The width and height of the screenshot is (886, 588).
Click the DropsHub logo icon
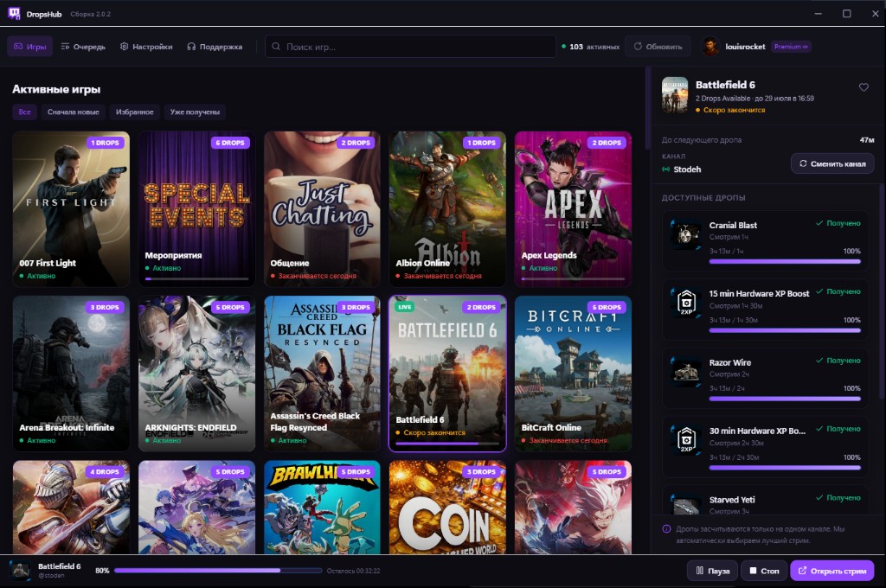point(14,14)
